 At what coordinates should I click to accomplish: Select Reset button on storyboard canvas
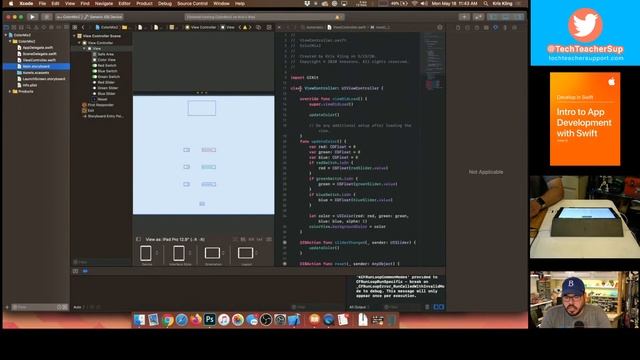[202, 204]
